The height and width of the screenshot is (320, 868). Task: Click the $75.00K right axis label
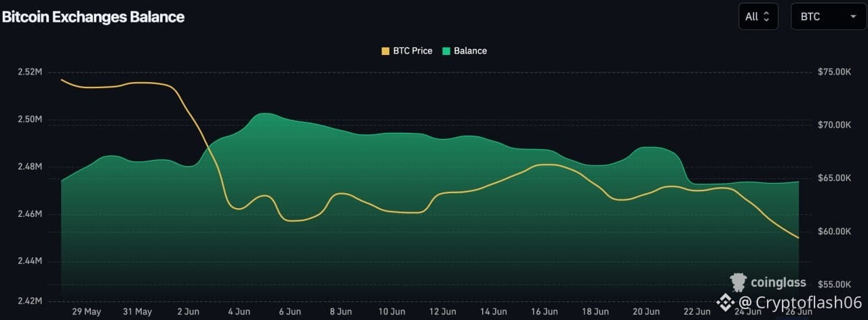coord(835,72)
